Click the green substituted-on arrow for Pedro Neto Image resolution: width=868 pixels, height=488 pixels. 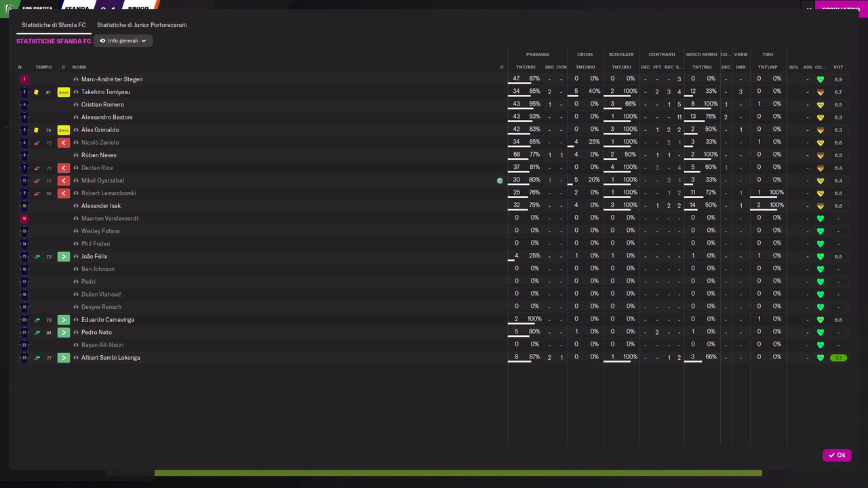[64, 333]
